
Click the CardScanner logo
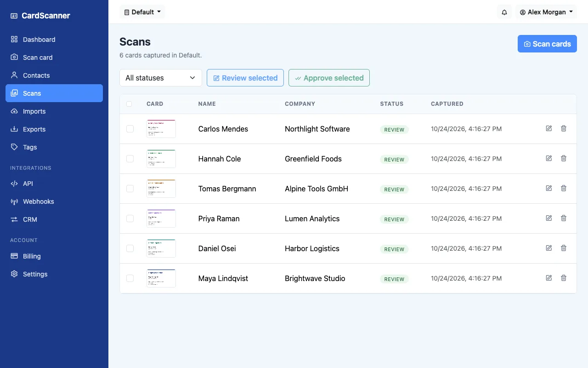click(40, 16)
